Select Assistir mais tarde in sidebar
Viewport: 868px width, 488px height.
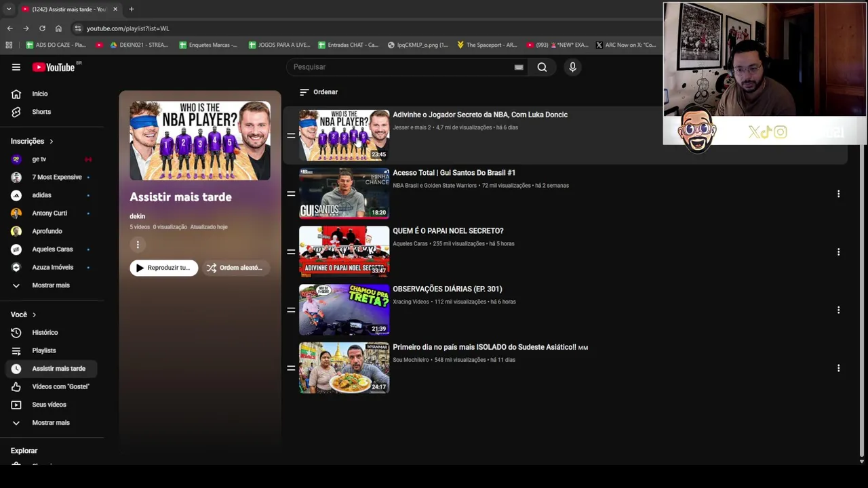(53, 369)
